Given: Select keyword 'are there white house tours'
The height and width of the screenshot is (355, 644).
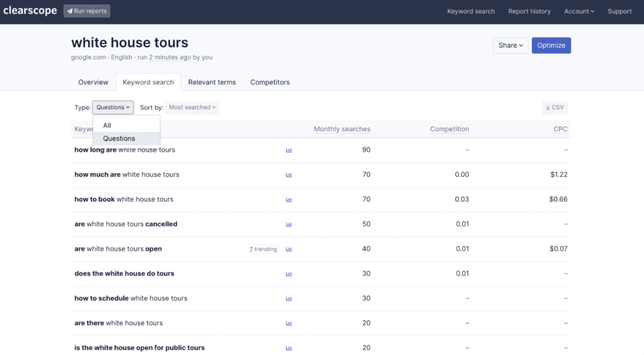Looking at the screenshot, I should click(x=118, y=323).
